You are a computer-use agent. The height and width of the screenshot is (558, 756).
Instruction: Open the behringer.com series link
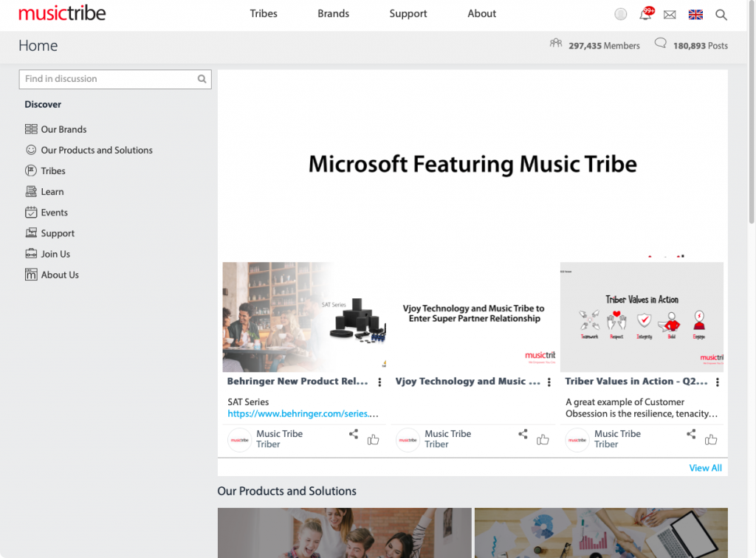pos(303,414)
